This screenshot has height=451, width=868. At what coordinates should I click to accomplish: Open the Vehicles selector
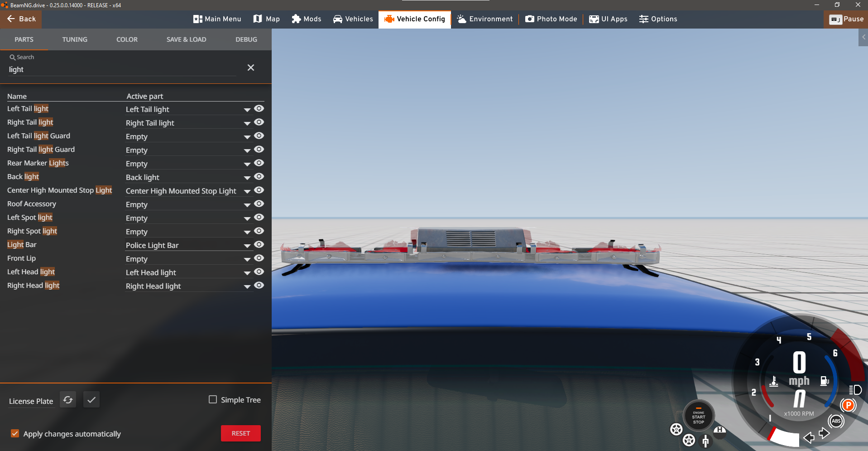coord(353,19)
